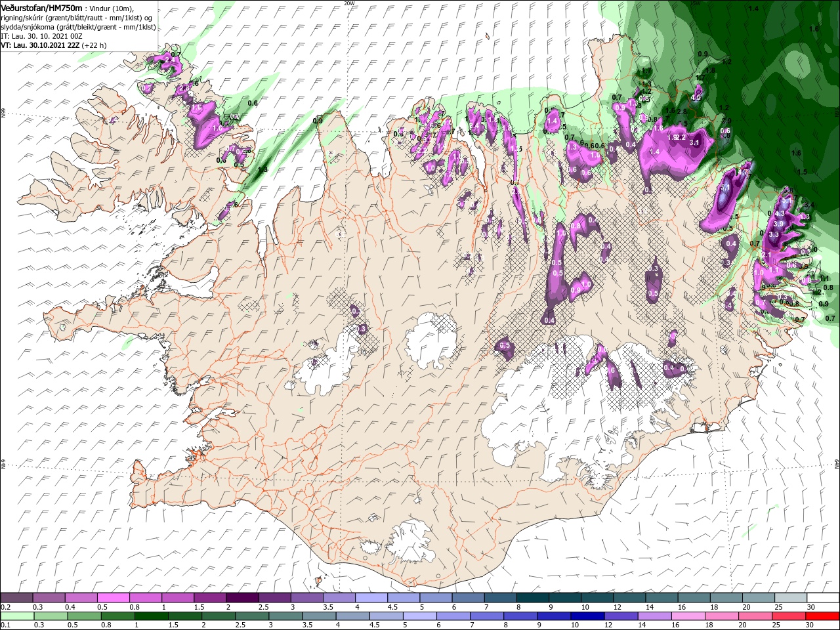The width and height of the screenshot is (840, 630).
Task: Click the '4.0' precipitation value in the northeast
Action: tap(697, 98)
